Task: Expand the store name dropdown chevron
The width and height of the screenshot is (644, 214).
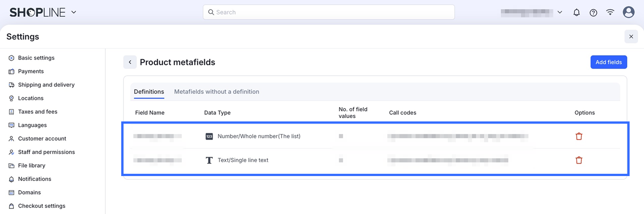Action: (x=560, y=13)
